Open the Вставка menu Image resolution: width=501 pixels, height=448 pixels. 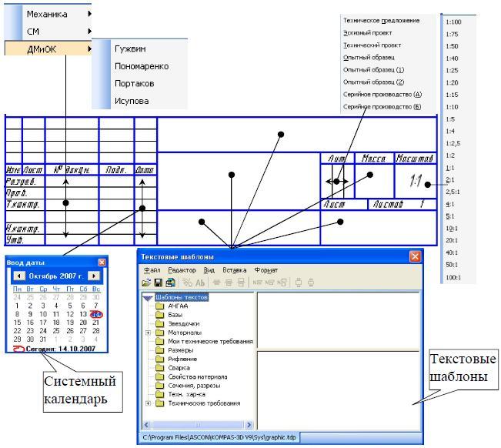[234, 270]
